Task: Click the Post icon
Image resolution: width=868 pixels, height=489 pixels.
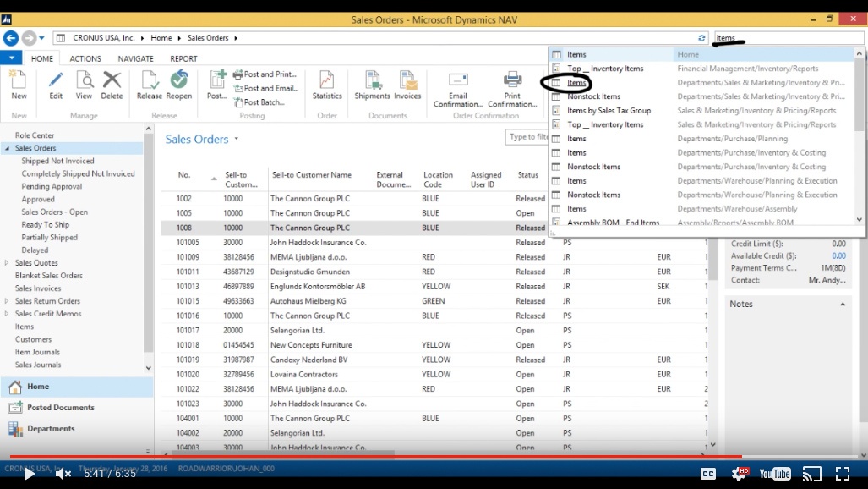Action: click(x=216, y=80)
